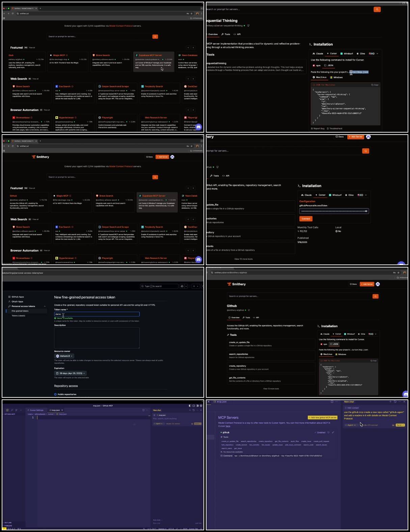Select Mac/Linux radio on the Github page showing JSON config
Viewport: 410px width, 532px height.
pyautogui.click(x=326, y=354)
